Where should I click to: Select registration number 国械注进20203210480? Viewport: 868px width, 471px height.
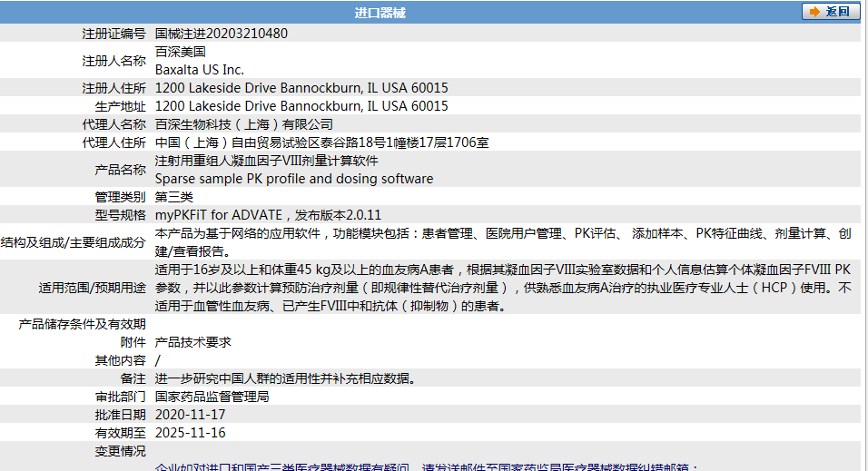(222, 34)
